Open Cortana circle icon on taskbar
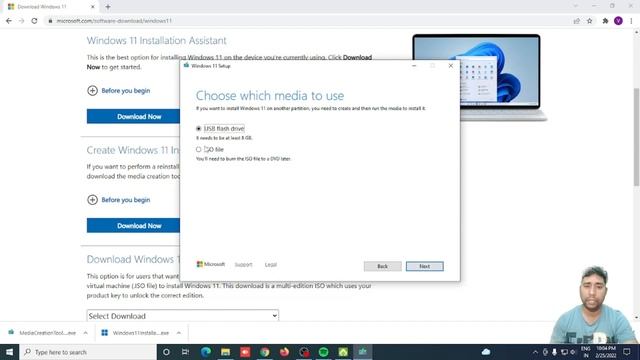The image size is (640, 360). point(166,352)
